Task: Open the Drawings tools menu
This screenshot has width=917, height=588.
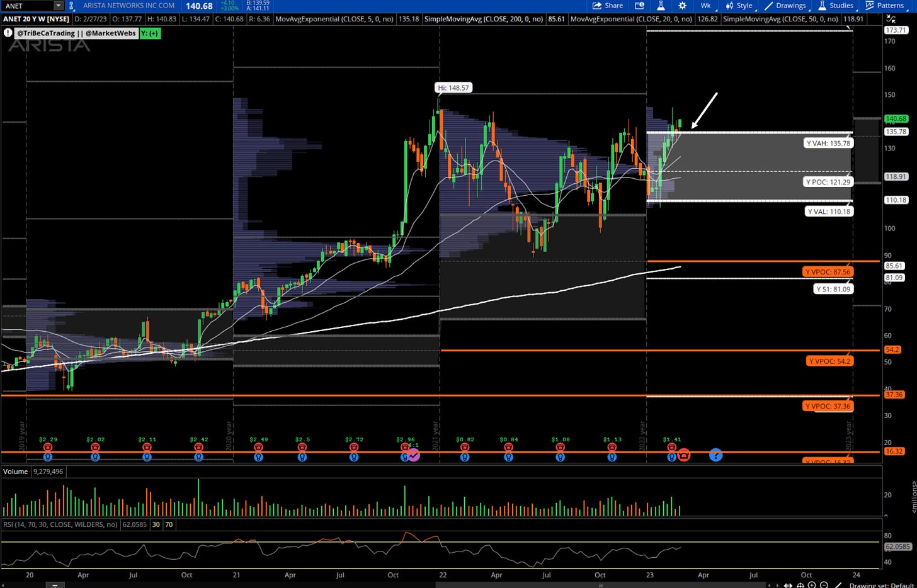Action: click(785, 6)
